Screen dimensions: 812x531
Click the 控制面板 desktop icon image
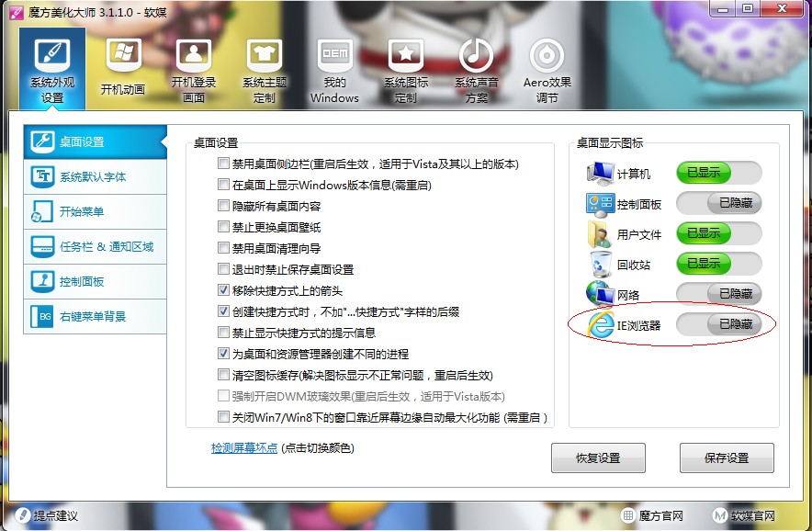tap(600, 204)
